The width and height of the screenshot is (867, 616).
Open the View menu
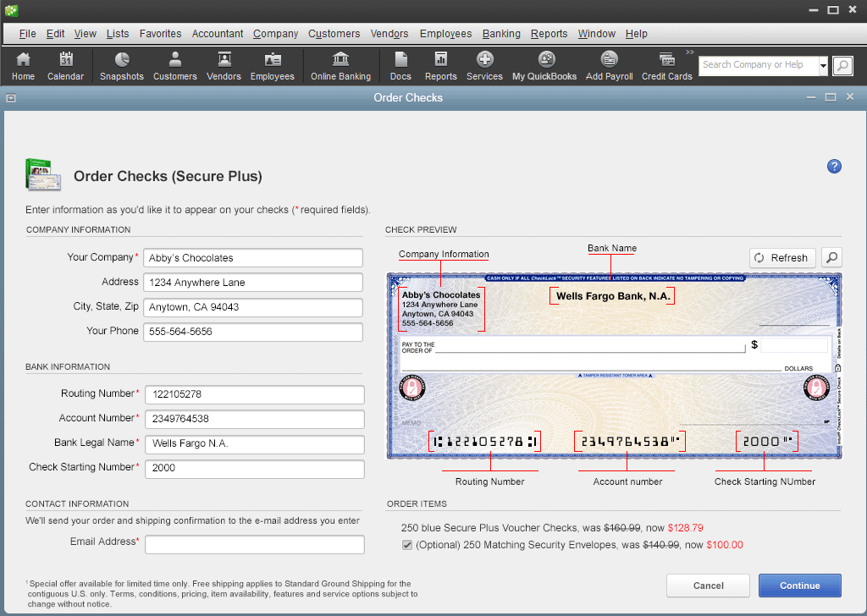(x=86, y=34)
